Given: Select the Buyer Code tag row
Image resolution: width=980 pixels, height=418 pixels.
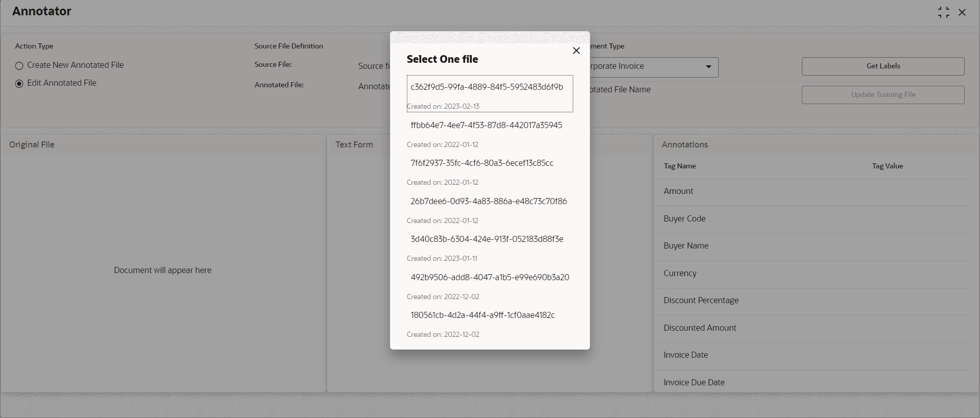Looking at the screenshot, I should [x=813, y=219].
